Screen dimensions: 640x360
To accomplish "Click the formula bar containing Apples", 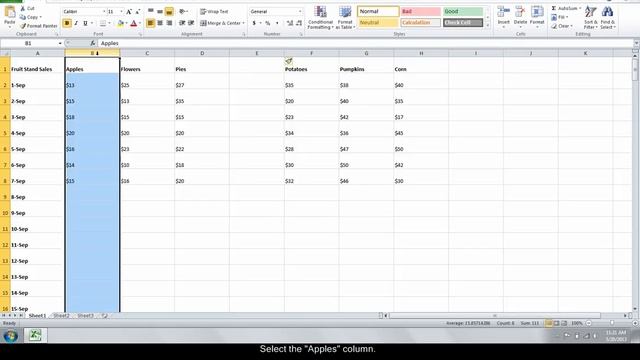I will 365,43.
